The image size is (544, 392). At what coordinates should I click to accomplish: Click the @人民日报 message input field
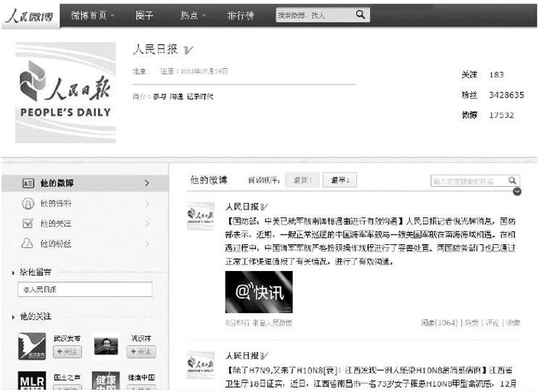(x=85, y=289)
